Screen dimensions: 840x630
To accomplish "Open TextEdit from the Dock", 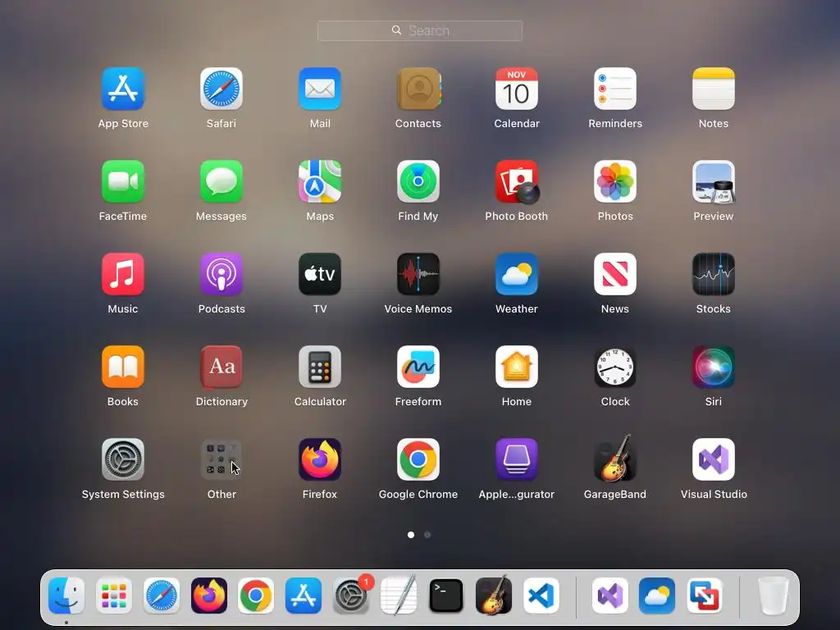I will click(399, 596).
